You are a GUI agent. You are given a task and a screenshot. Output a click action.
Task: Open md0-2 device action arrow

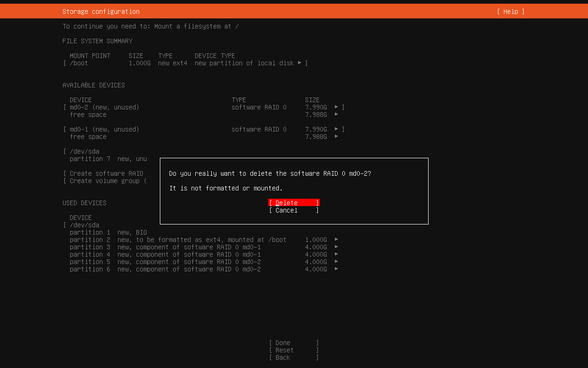336,107
